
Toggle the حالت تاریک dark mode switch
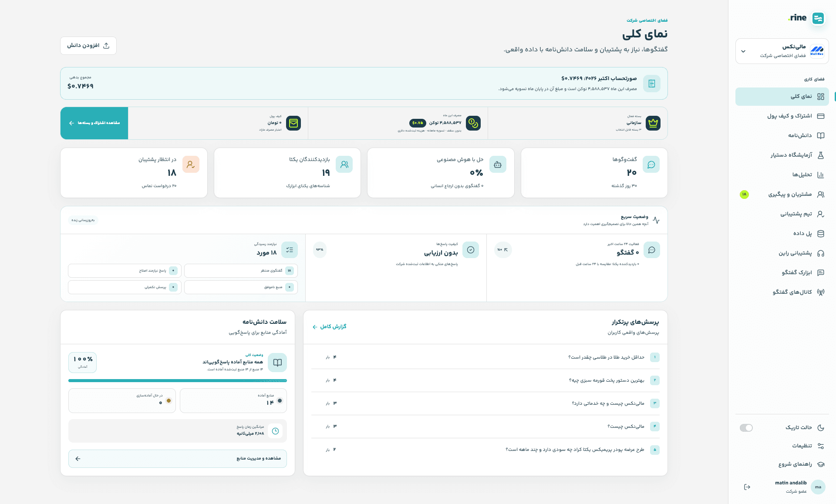point(746,428)
